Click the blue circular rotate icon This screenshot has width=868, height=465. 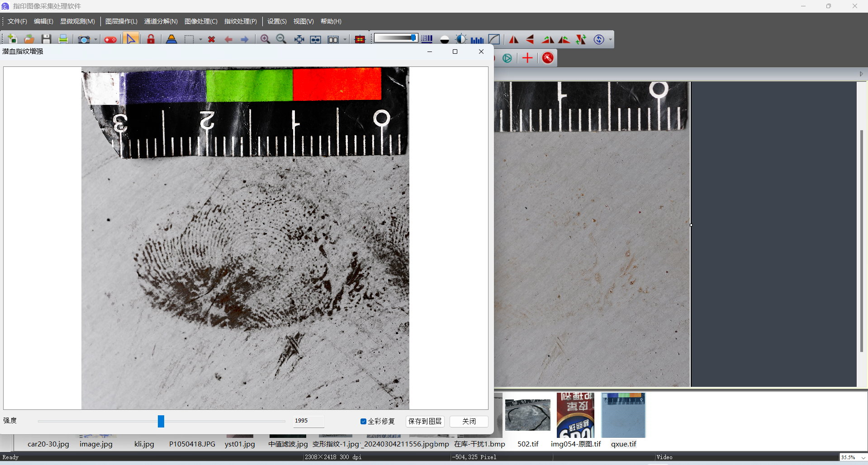(x=599, y=40)
